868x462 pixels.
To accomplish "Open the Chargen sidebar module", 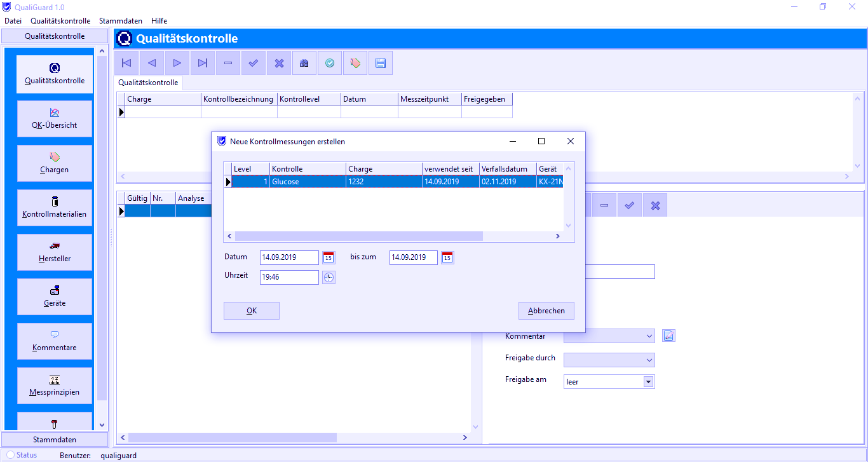I will point(55,163).
